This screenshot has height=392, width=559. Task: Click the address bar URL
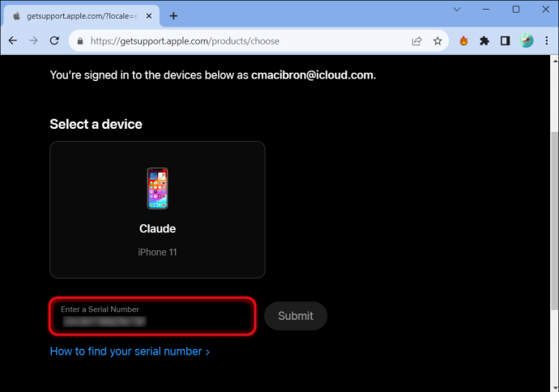[x=185, y=41]
